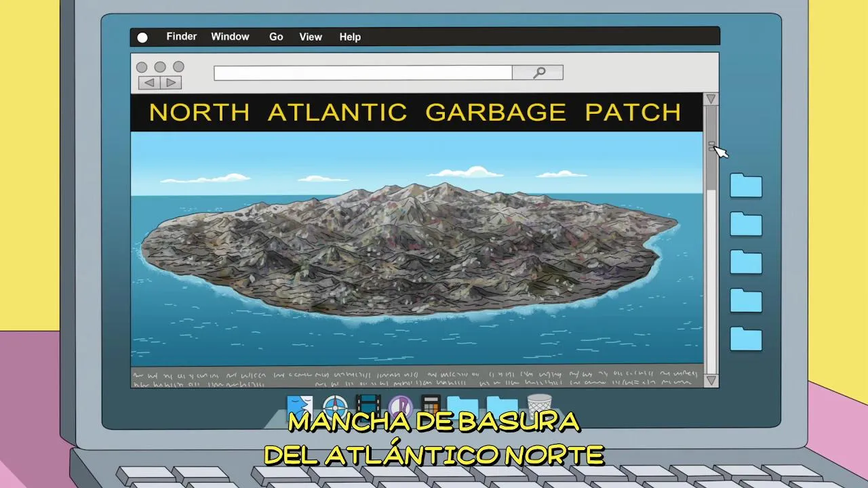Click the first gray window control circle
The height and width of the screenshot is (488, 868).
coord(142,67)
